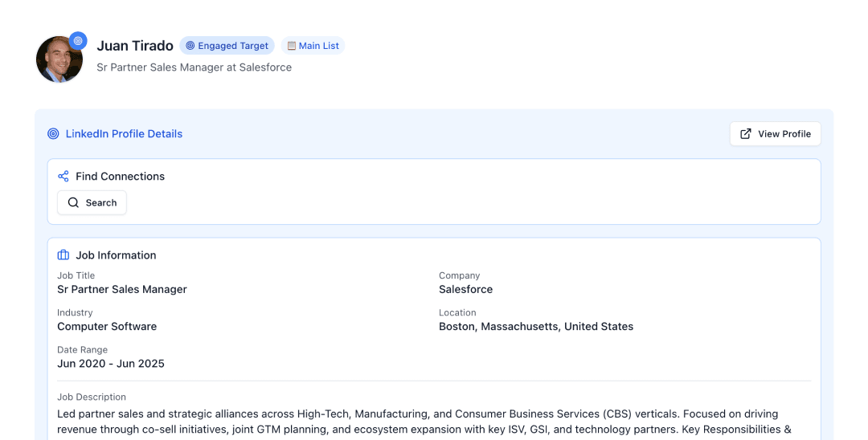Viewport: 868px width, 440px height.
Task: Click the Job Description paragraph text
Action: (418, 422)
